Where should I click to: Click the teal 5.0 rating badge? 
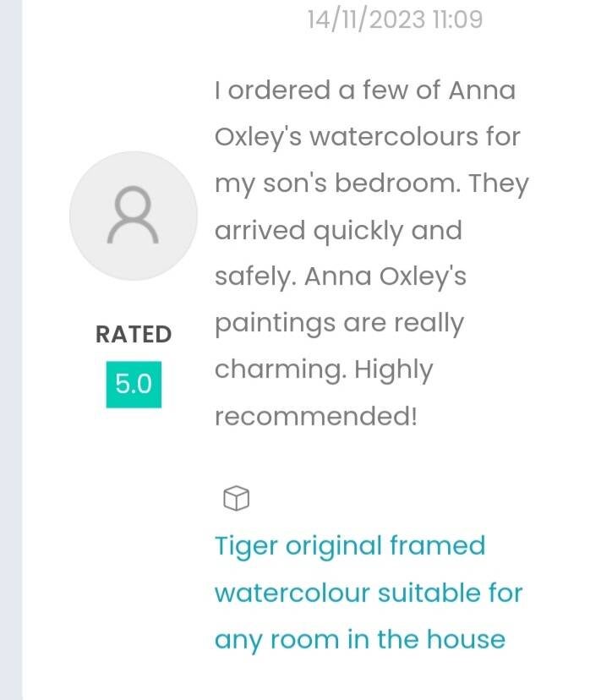pos(134,384)
